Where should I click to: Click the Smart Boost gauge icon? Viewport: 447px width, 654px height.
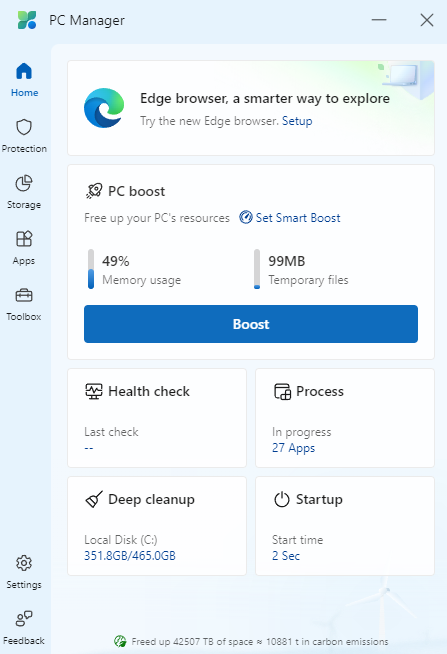tap(246, 217)
